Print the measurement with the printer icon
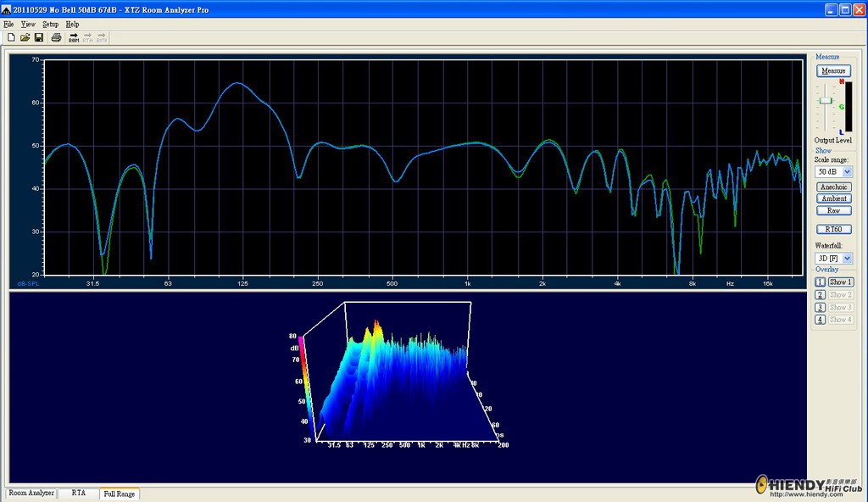Image resolution: width=868 pixels, height=502 pixels. tap(56, 37)
